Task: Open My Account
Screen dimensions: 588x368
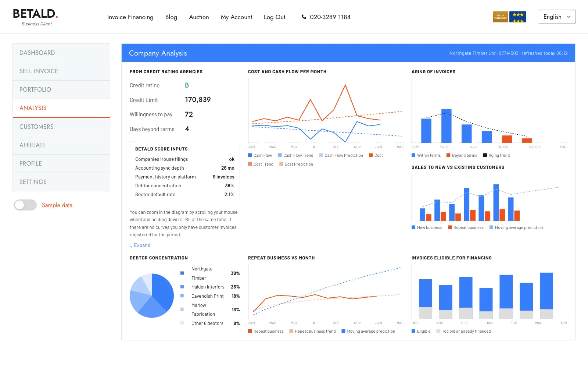Action: pos(236,17)
